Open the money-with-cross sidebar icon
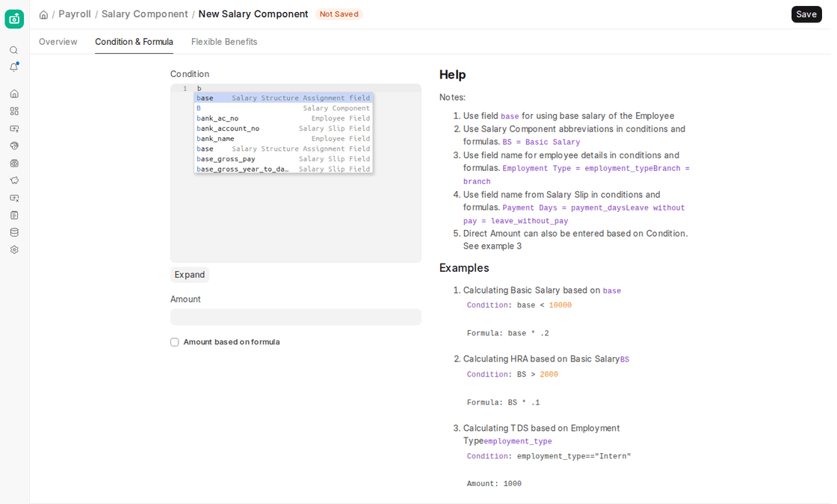The image size is (837, 504). click(14, 198)
